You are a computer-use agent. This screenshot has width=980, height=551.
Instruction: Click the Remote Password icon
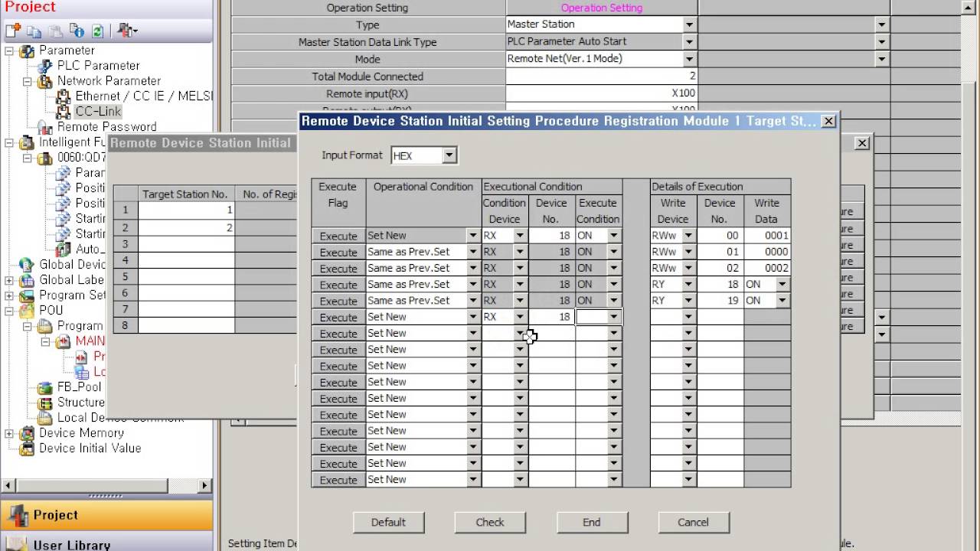coord(46,127)
